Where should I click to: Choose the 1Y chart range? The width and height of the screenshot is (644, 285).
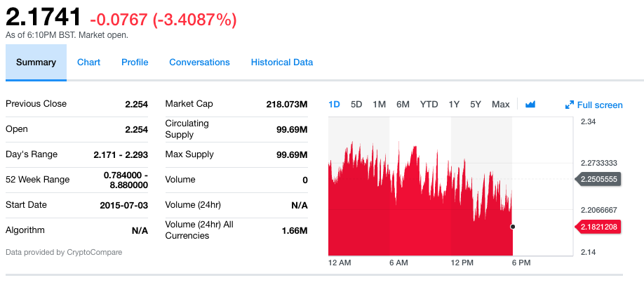[454, 105]
